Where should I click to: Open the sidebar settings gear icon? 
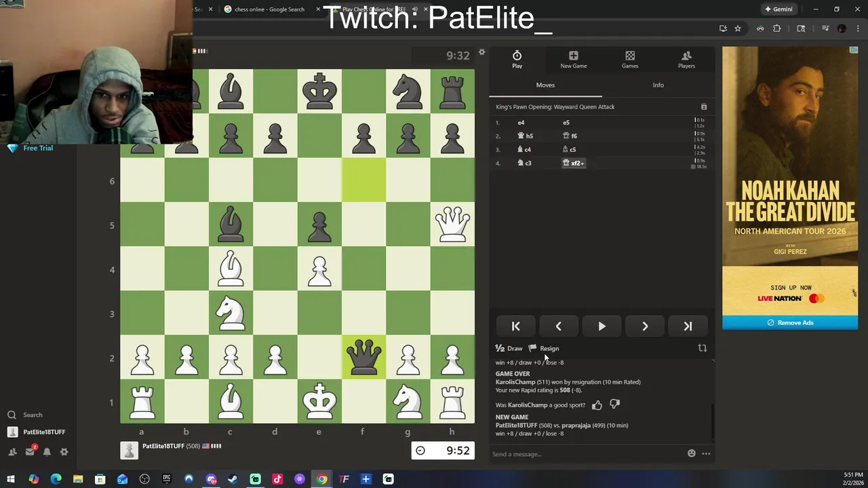pos(64,451)
